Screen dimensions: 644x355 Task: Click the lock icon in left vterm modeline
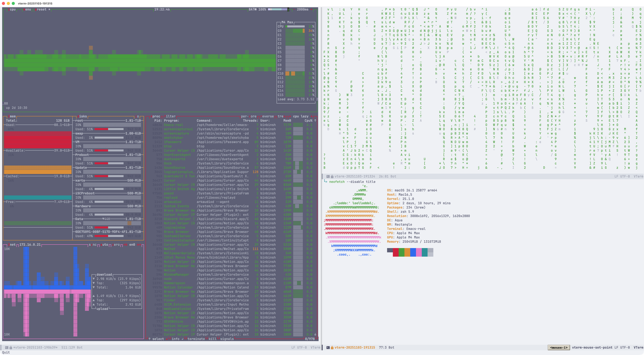coord(11,348)
